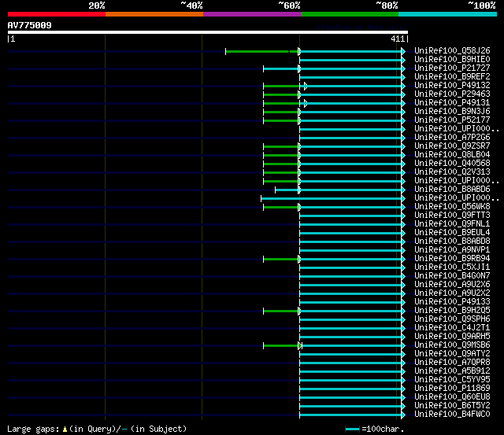Click the yellow query-gap symbol in the legend
Screen dimensions: 504x435
(65, 429)
